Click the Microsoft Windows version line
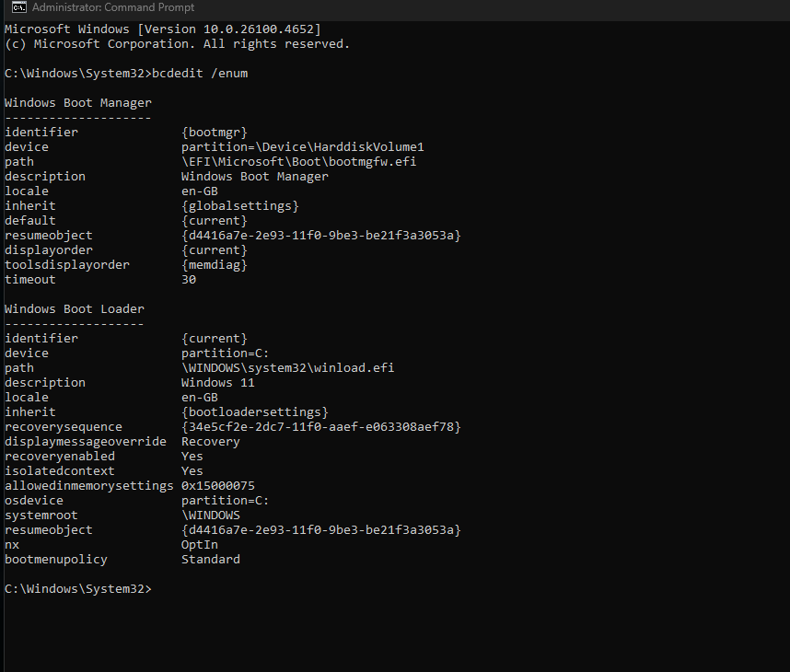 point(162,29)
